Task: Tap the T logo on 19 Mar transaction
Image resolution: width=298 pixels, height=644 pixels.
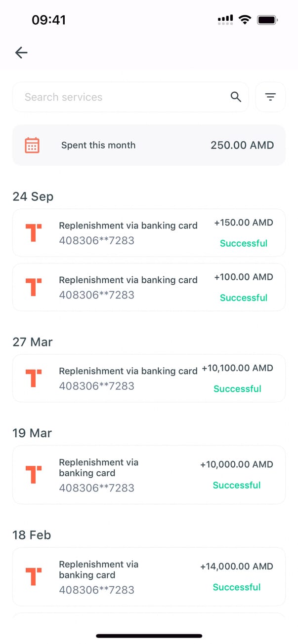Action: point(34,474)
